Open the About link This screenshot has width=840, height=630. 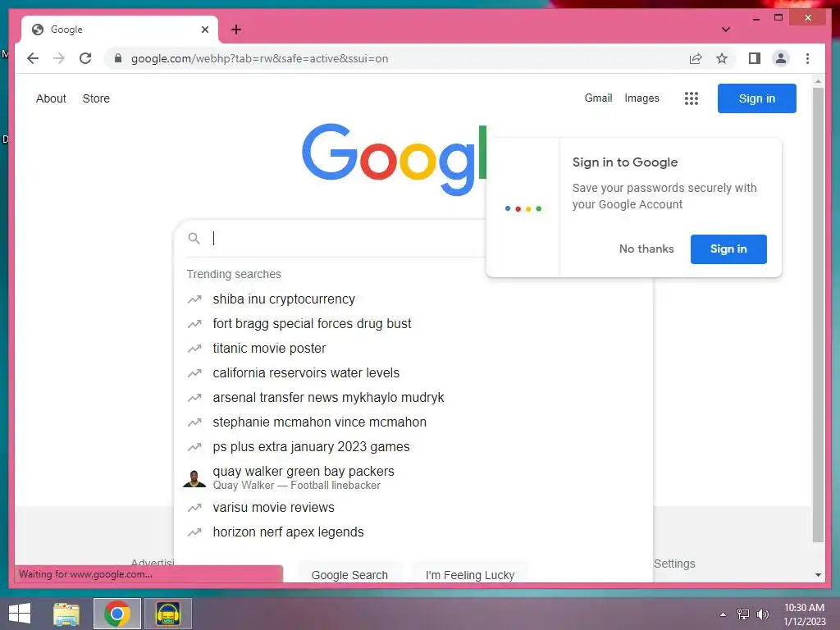coord(51,98)
